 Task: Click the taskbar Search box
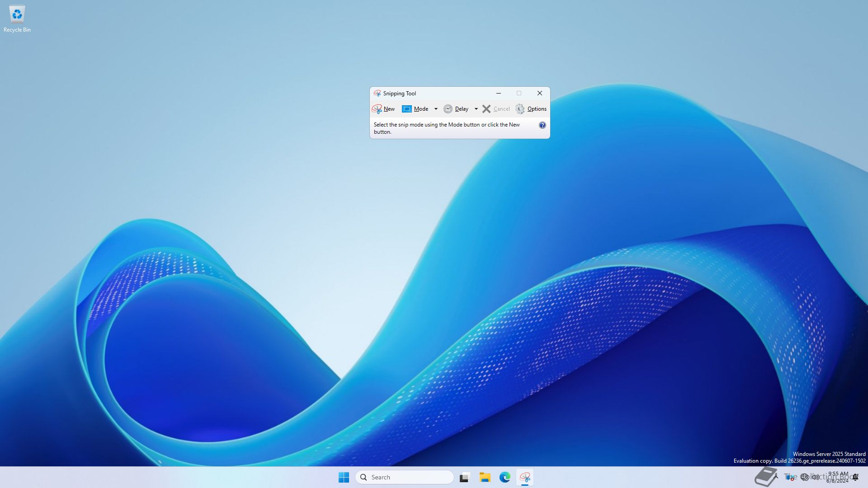[405, 477]
